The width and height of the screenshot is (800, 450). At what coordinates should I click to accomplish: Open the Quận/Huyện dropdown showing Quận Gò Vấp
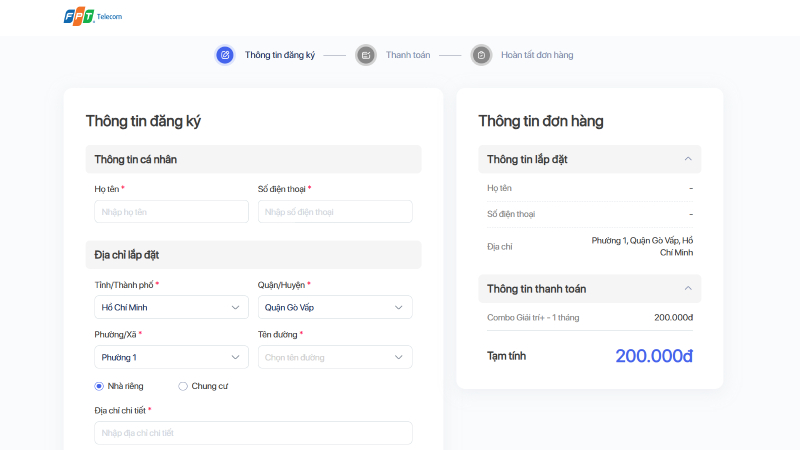pyautogui.click(x=335, y=307)
